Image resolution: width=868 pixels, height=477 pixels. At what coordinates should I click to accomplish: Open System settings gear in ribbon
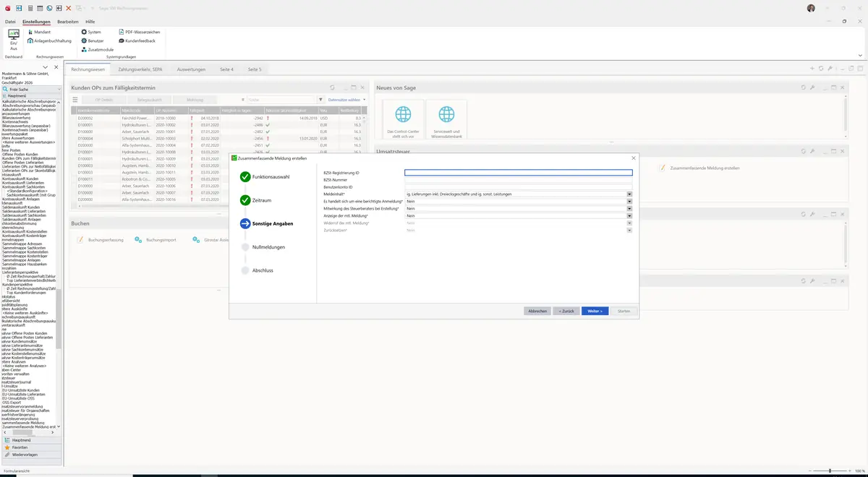(91, 32)
